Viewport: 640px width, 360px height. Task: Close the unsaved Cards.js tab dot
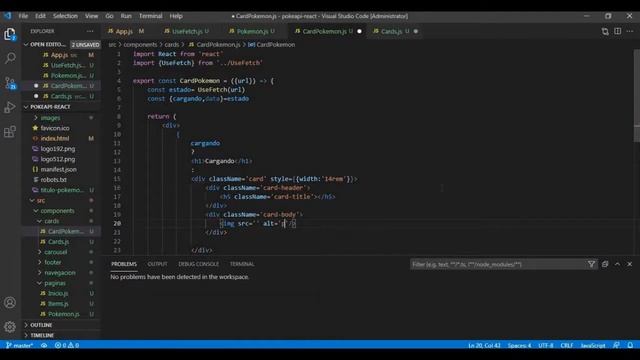click(416, 31)
